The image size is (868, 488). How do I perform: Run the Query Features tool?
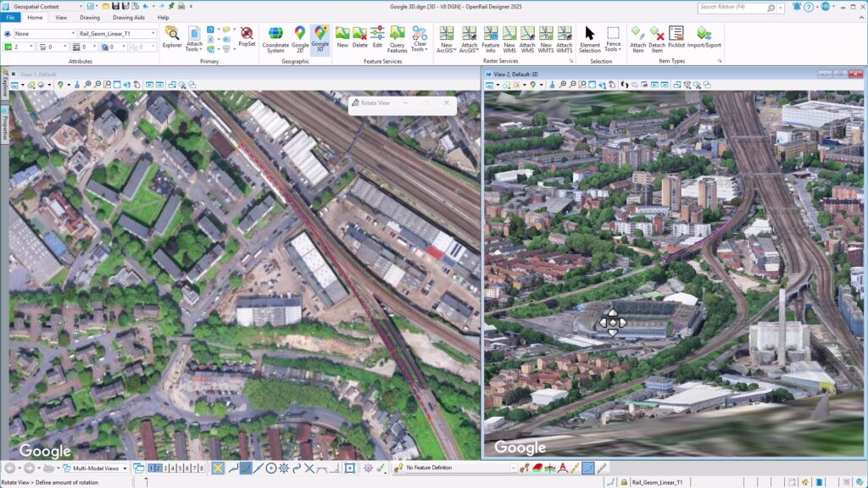click(397, 39)
